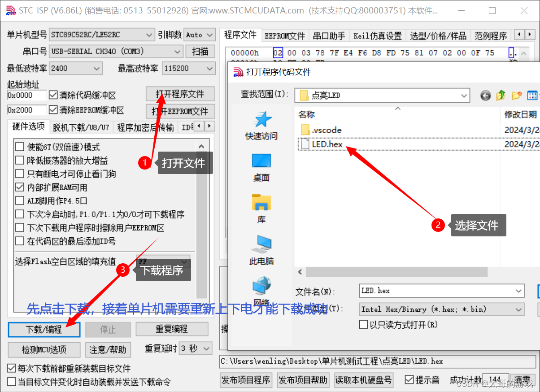
Task: Select Desktop (桌面) in places bar
Action: (261, 167)
